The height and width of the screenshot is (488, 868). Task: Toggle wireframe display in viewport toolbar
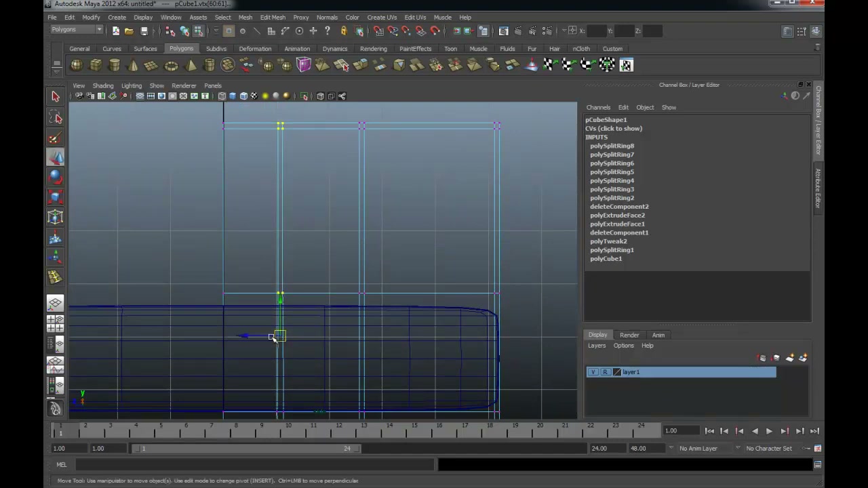(222, 96)
